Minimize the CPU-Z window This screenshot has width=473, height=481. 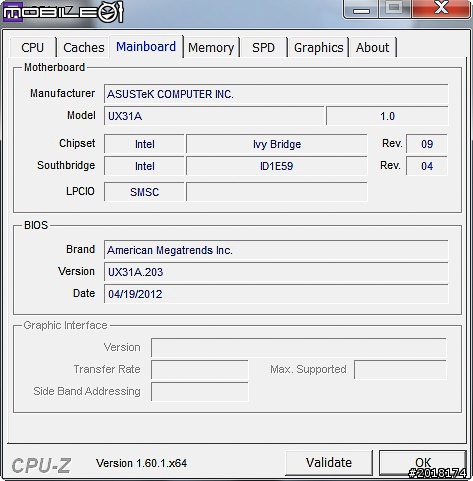[x=361, y=9]
